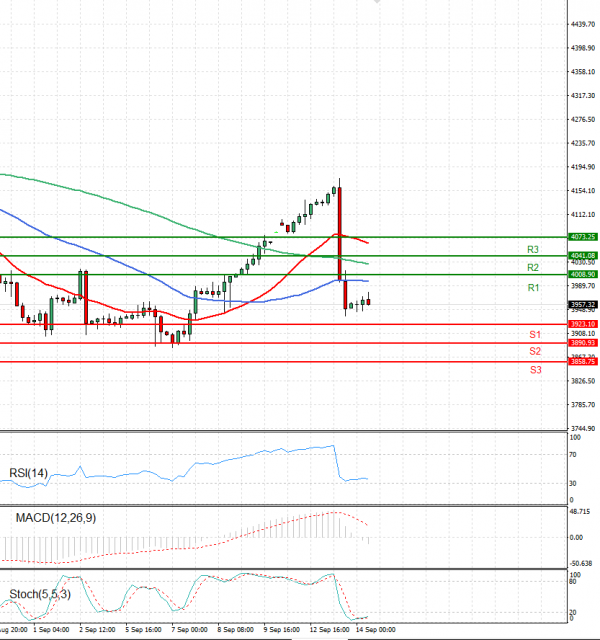Click the red 3858.75 price tag
This screenshot has width=600, height=640.
coord(583,362)
